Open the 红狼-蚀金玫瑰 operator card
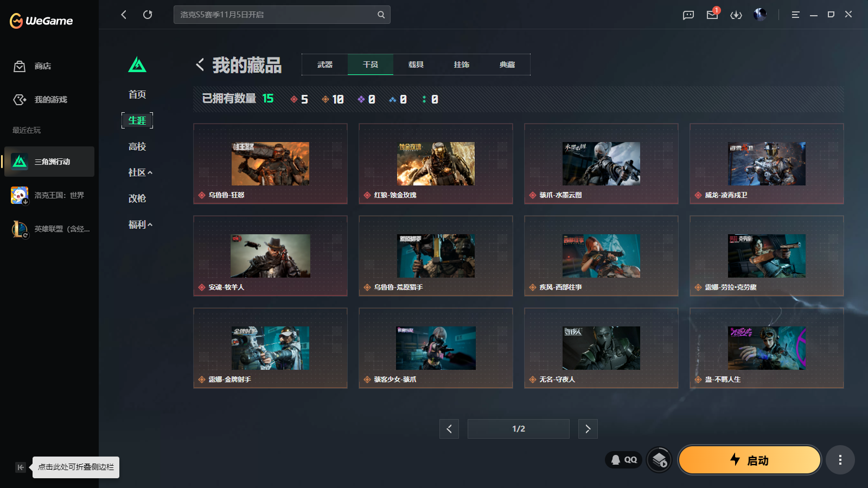This screenshot has width=868, height=488. point(436,164)
